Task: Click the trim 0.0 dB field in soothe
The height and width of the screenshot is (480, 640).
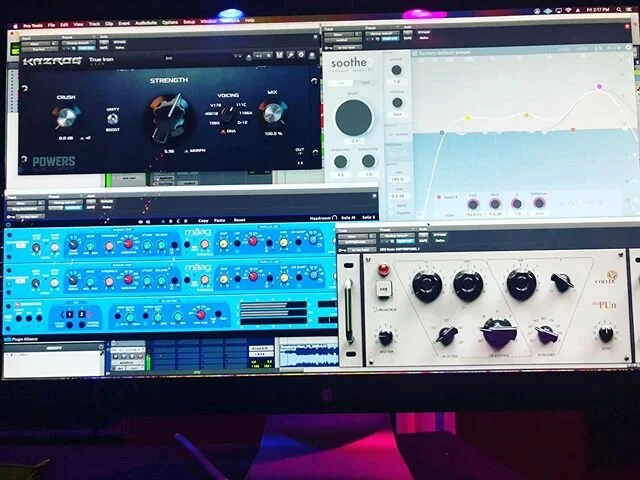Action: point(398,196)
